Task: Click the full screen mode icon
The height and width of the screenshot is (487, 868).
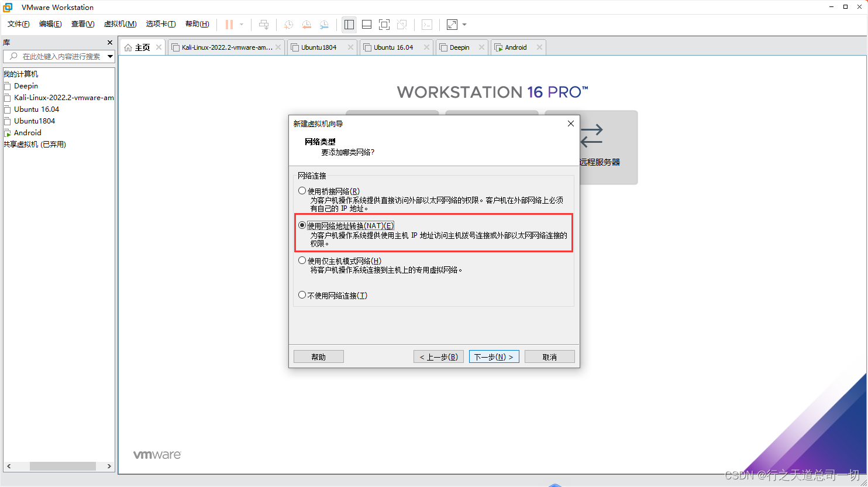Action: (384, 25)
